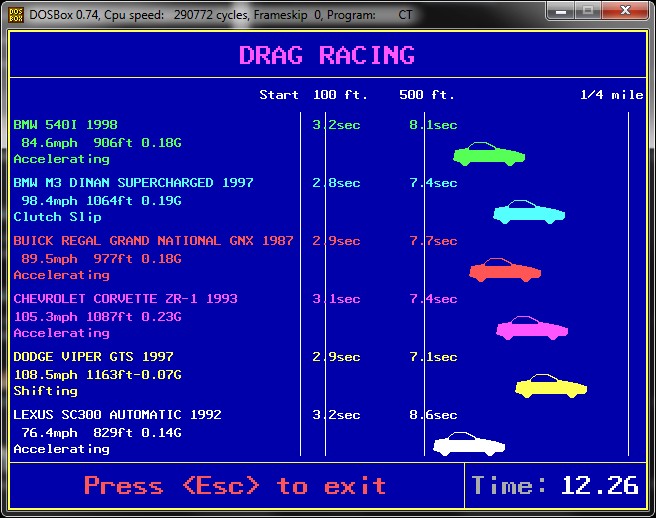656x518 pixels.
Task: Click the DRAG RACING title
Action: (327, 55)
